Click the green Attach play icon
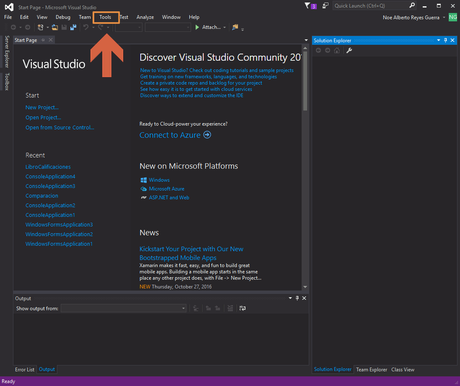This screenshot has height=386, width=460. coord(197,27)
